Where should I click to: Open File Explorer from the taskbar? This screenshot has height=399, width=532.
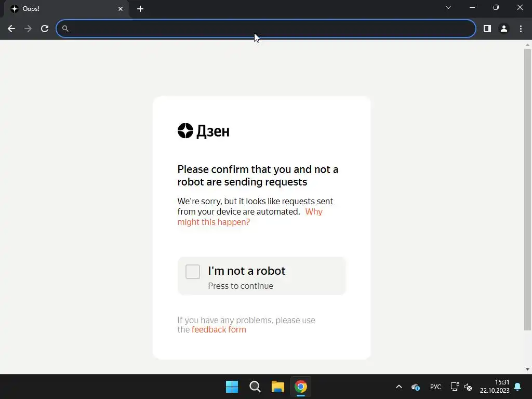tap(278, 387)
